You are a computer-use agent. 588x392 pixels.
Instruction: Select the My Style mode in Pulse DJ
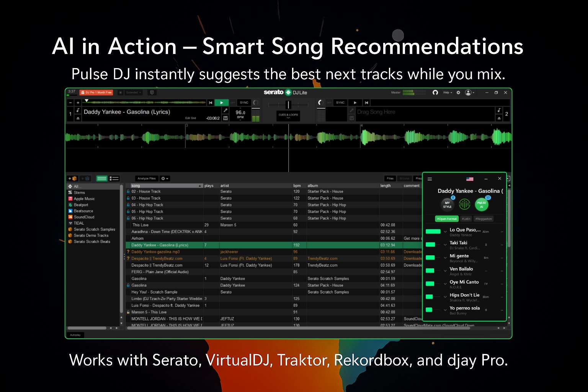(447, 204)
